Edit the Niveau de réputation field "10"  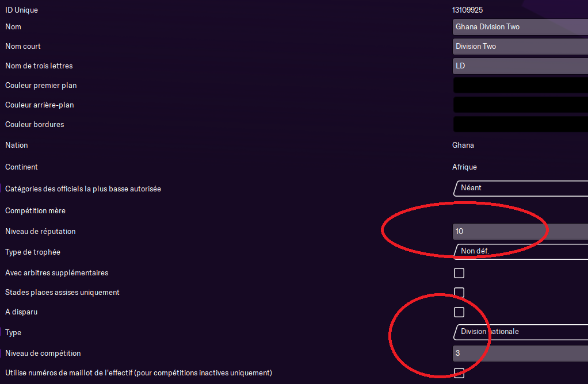[520, 232]
